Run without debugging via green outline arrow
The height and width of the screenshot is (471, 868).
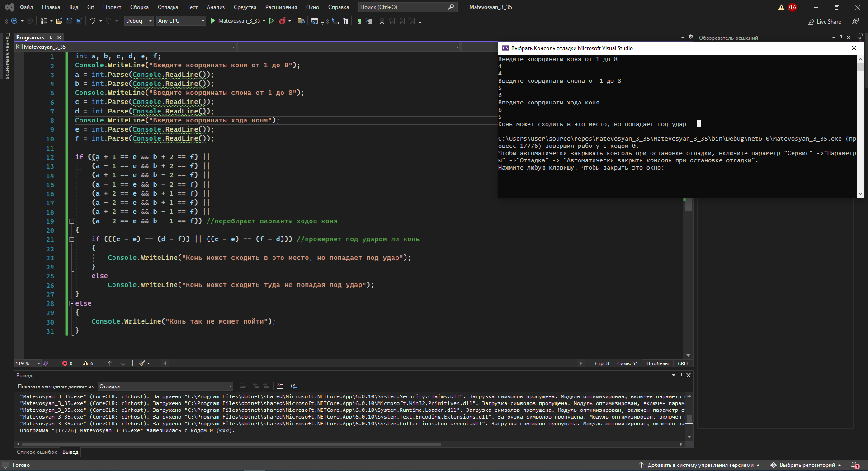pyautogui.click(x=272, y=21)
